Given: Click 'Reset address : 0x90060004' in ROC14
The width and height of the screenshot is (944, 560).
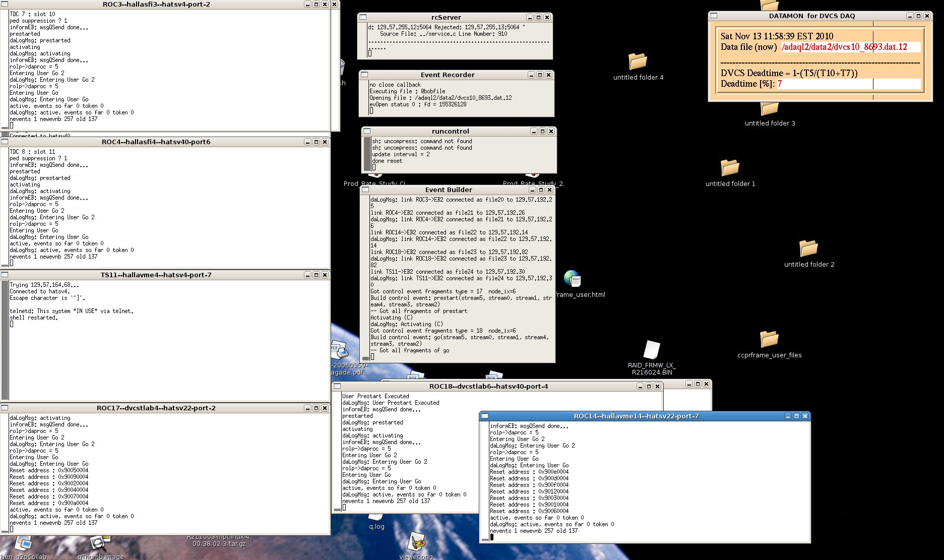Looking at the screenshot, I should (x=529, y=511).
